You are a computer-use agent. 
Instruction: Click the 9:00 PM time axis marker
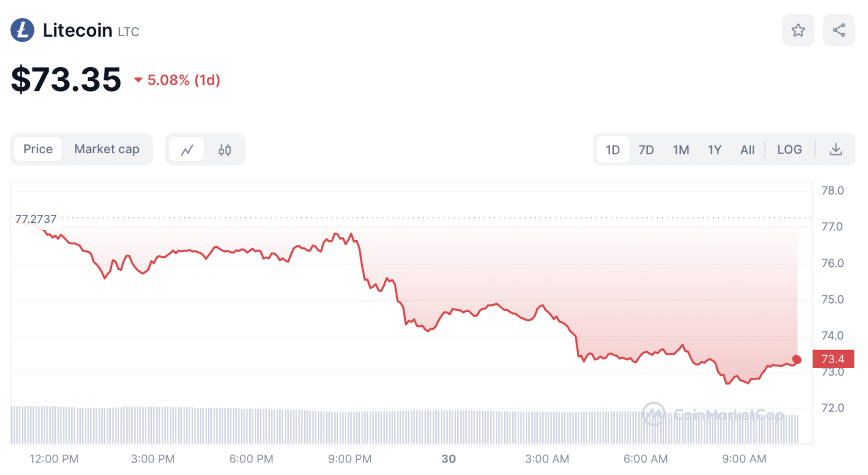(x=350, y=459)
